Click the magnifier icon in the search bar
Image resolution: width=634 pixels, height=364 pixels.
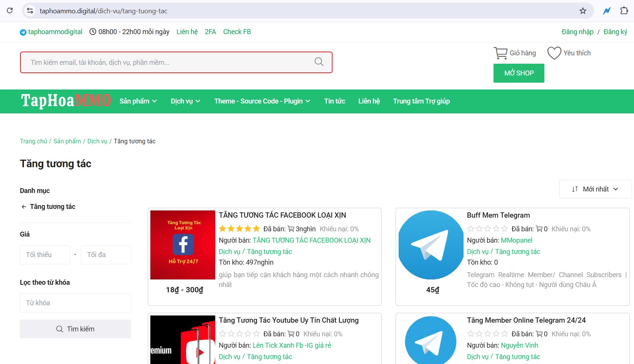click(x=319, y=62)
